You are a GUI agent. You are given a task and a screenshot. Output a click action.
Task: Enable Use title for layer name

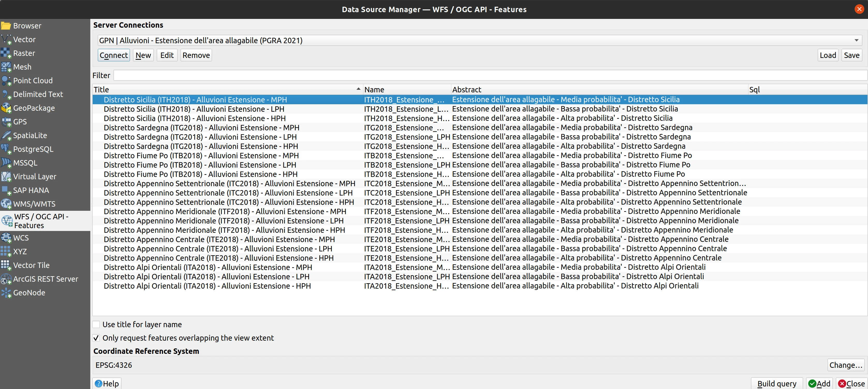96,324
